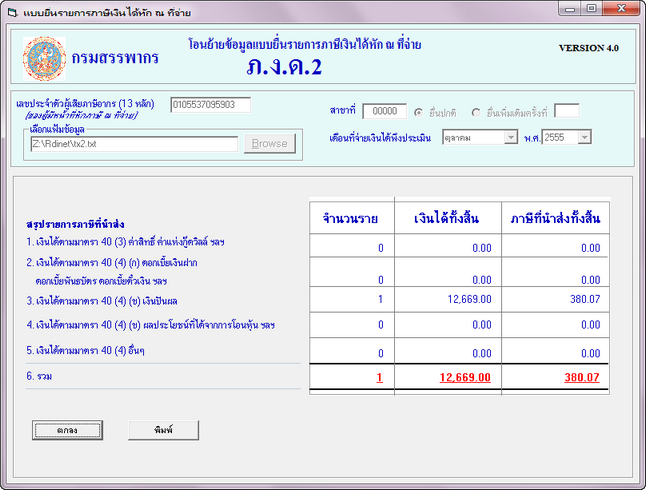This screenshot has width=646, height=490.
Task: Minimize the window
Action: tap(570, 8)
